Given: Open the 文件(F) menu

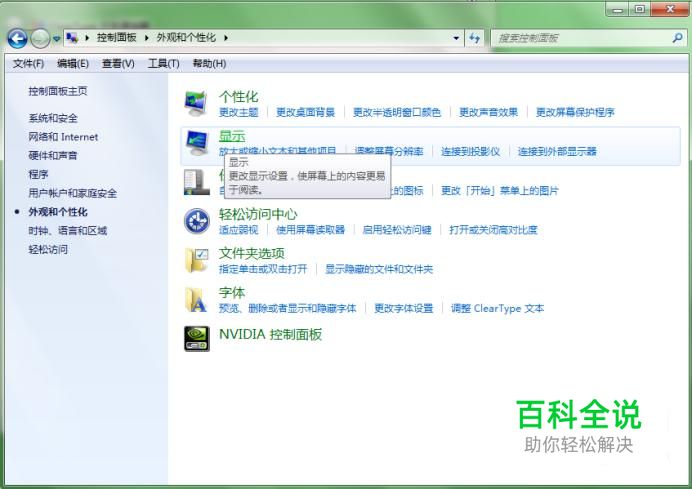Looking at the screenshot, I should tap(28, 64).
